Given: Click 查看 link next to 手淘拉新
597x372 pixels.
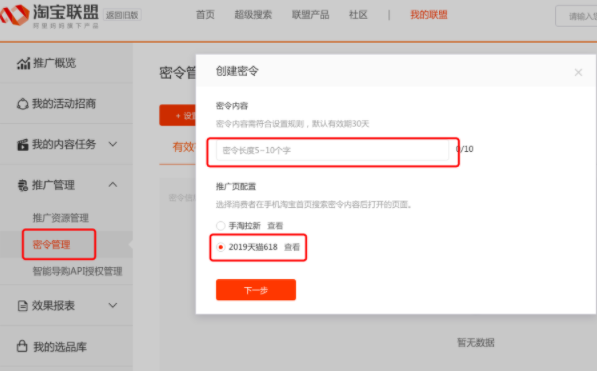Looking at the screenshot, I should pos(275,226).
